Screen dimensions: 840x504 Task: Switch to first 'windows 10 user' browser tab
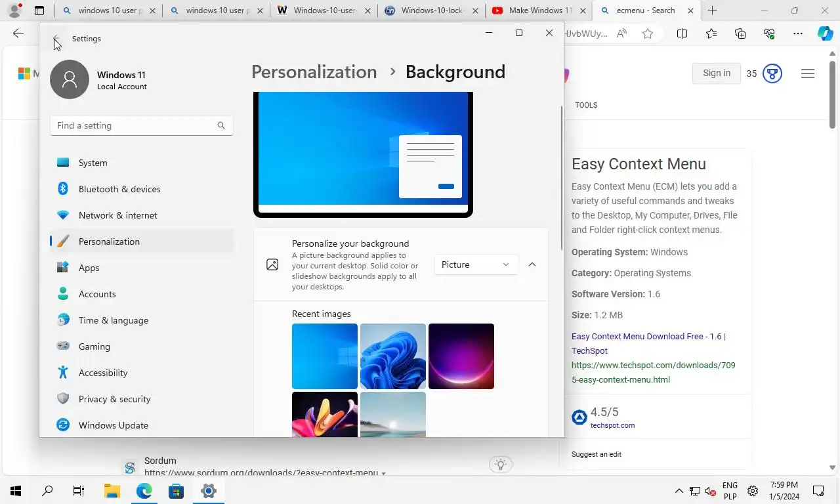(109, 10)
